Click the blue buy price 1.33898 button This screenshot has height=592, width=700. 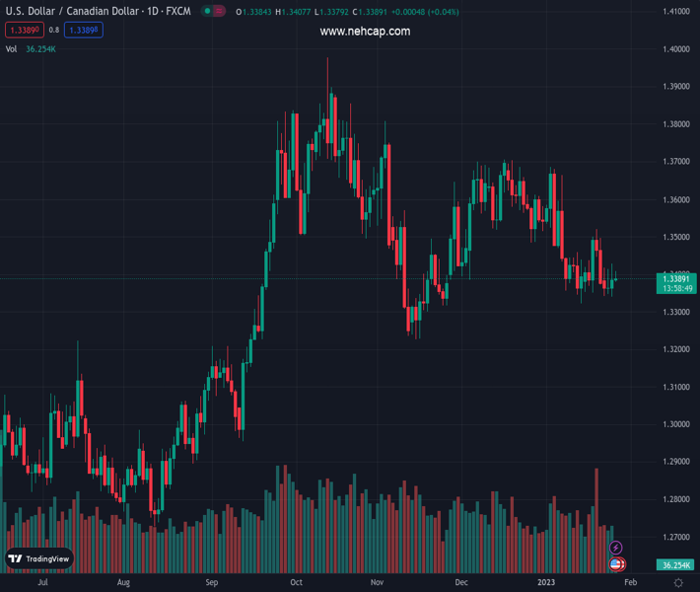tap(84, 30)
